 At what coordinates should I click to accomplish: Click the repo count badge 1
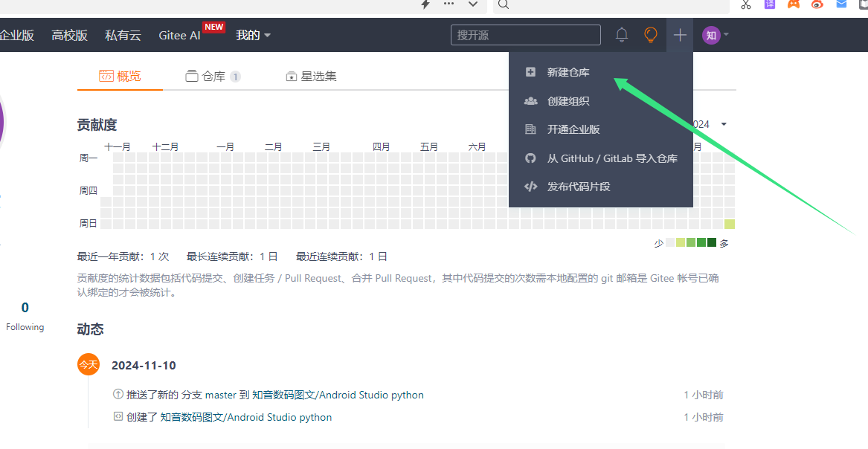click(x=235, y=77)
